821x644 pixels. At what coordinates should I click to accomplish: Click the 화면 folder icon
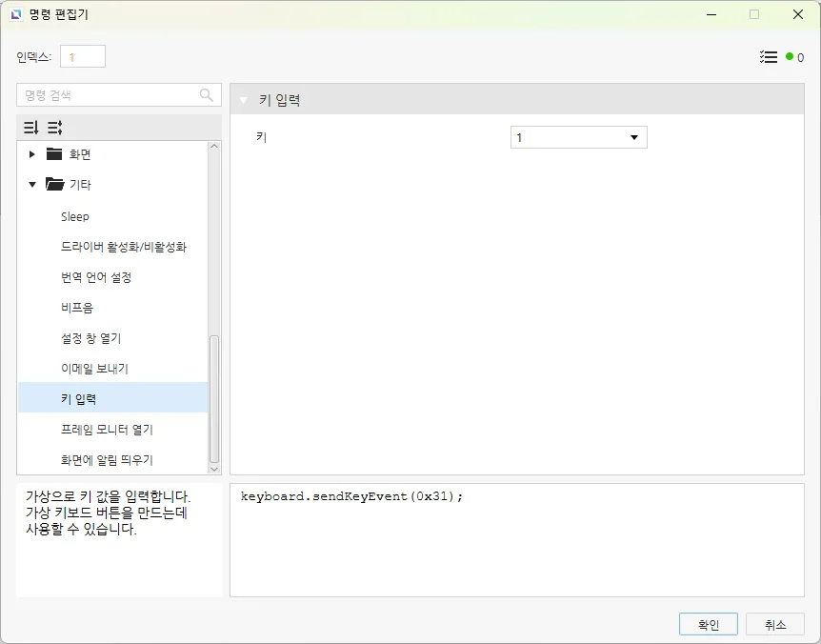[55, 154]
